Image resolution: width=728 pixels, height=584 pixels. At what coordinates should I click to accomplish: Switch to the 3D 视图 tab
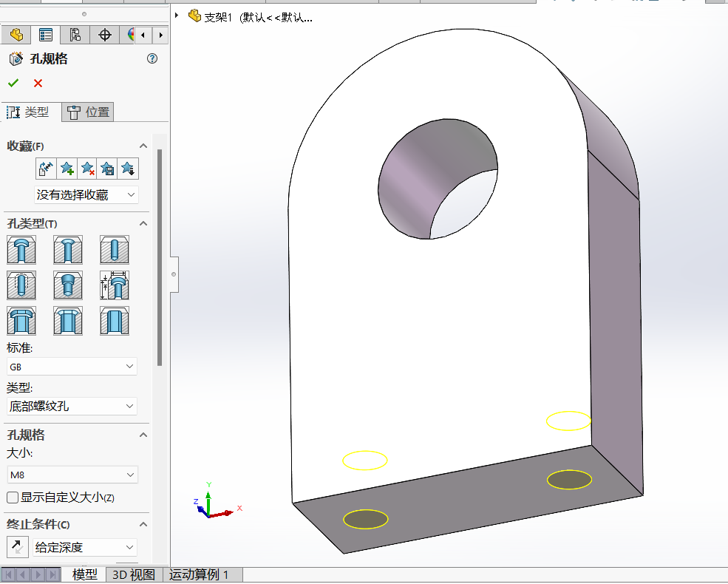click(x=135, y=574)
